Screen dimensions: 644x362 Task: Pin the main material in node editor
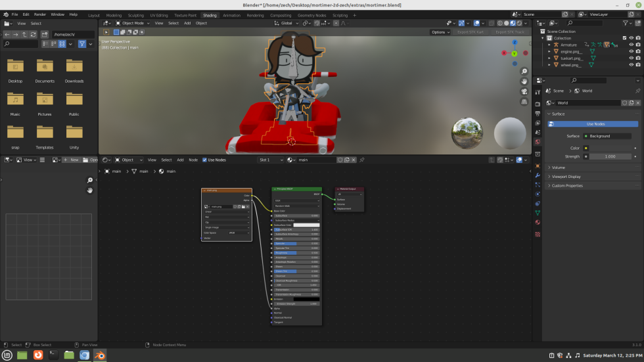click(x=361, y=160)
